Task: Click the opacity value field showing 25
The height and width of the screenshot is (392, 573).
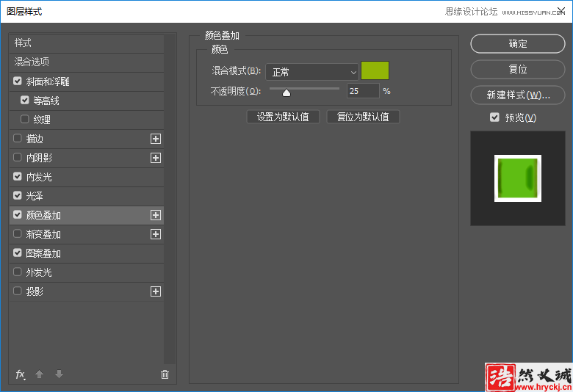Action: tap(363, 91)
